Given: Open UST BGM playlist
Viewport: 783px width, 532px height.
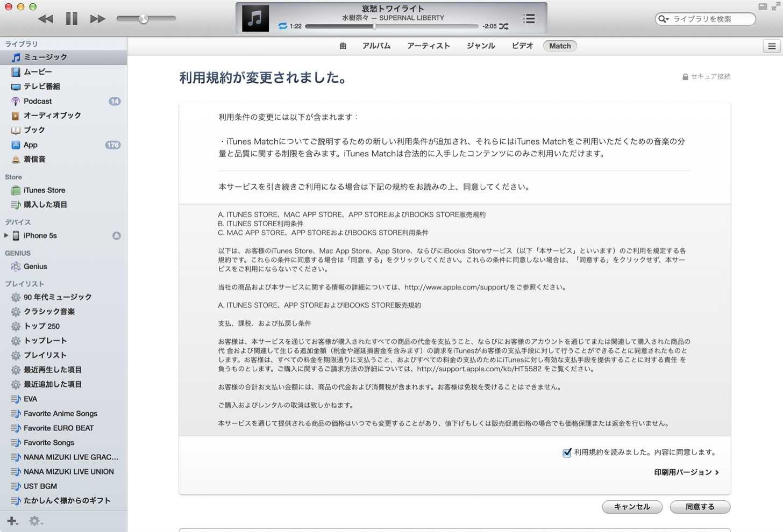Looking at the screenshot, I should [63, 486].
